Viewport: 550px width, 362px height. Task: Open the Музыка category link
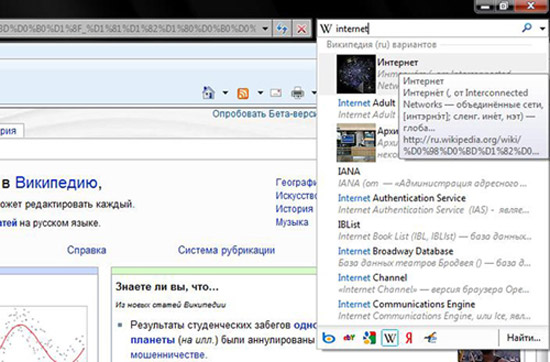(x=292, y=222)
